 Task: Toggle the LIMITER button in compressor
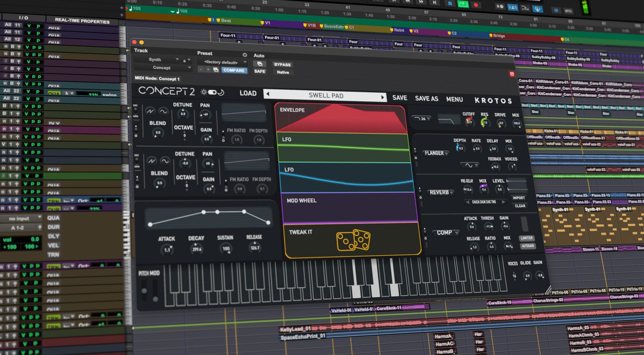click(526, 238)
